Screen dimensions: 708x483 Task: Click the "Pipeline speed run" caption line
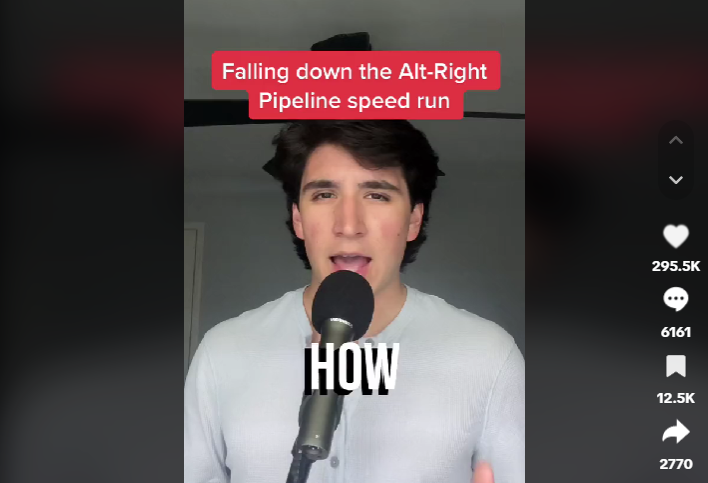[355, 101]
